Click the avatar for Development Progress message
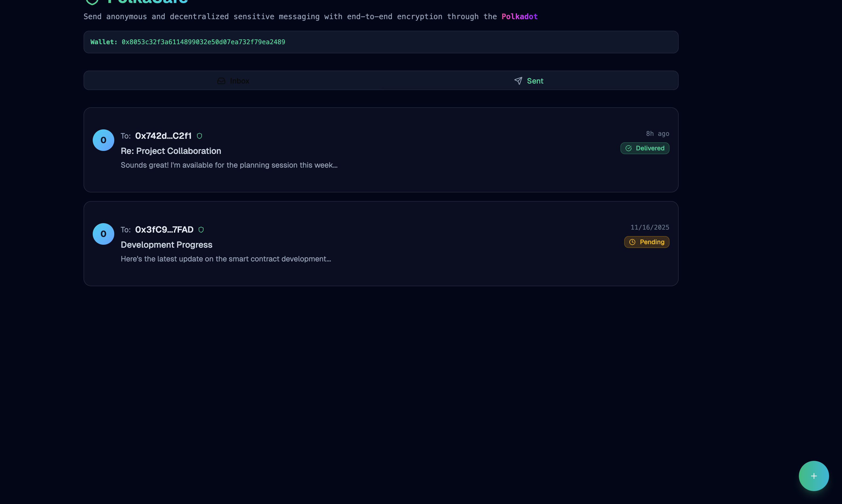This screenshot has width=842, height=504. [x=103, y=234]
